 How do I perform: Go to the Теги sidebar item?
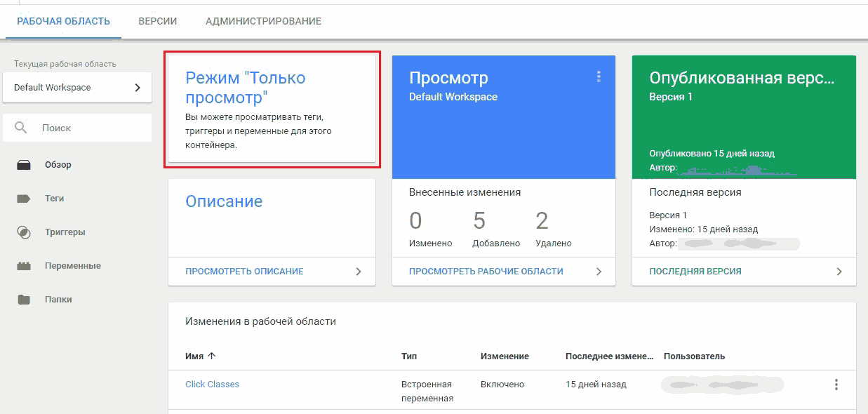(x=55, y=199)
